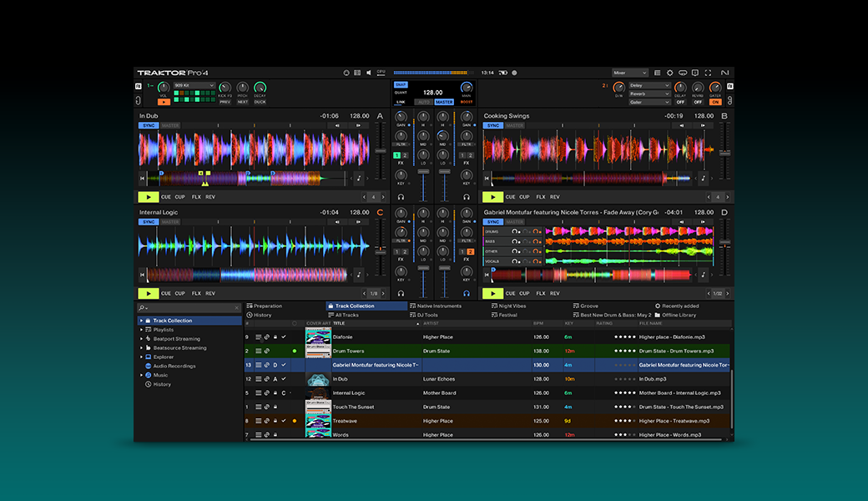Click the browser layout icon beside Mixer dropdown
Screen dimensions: 868x501
(657, 73)
